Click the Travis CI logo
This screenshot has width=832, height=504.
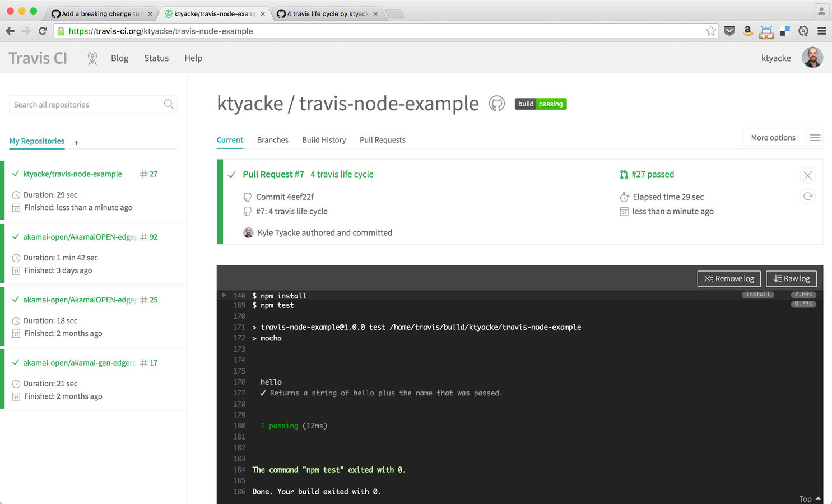38,58
